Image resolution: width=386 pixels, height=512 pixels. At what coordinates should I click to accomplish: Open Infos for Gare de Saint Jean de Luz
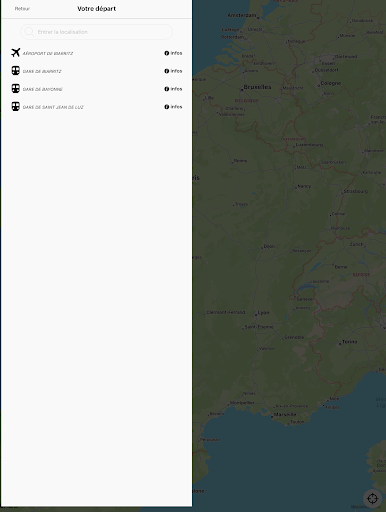(173, 107)
